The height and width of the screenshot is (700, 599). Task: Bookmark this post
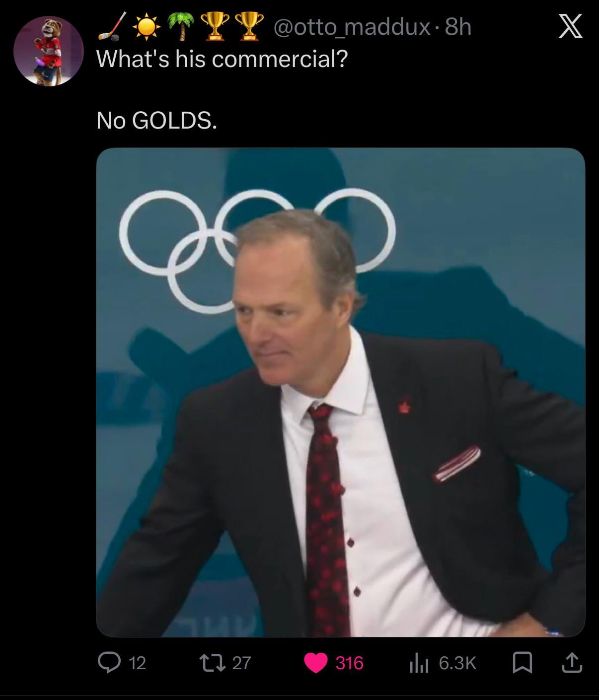[523, 663]
